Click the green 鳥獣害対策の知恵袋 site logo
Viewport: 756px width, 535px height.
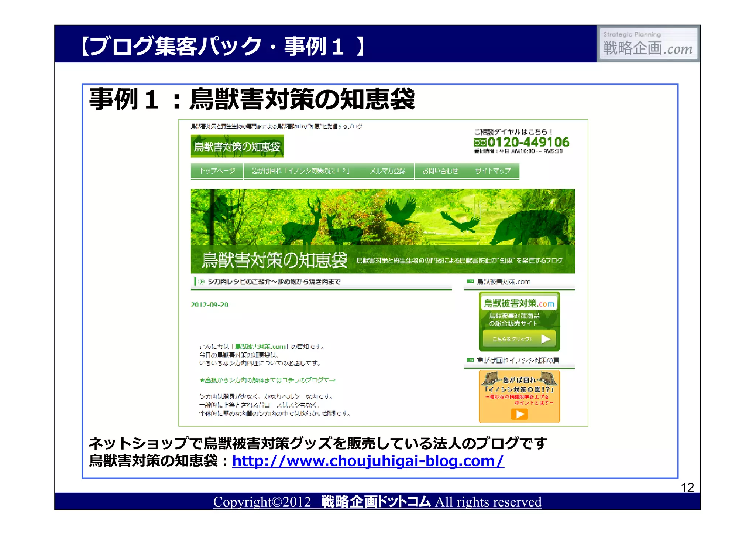pos(237,146)
